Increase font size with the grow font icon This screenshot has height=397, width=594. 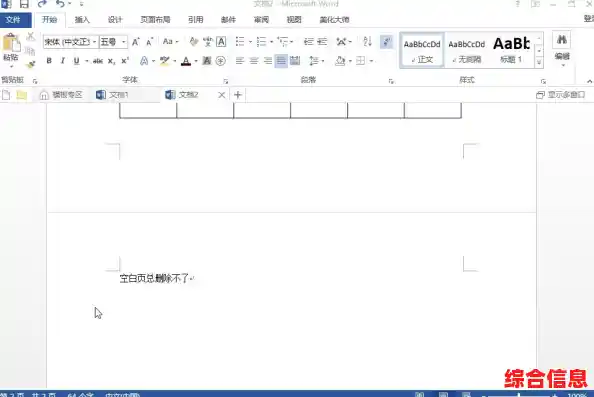point(136,42)
